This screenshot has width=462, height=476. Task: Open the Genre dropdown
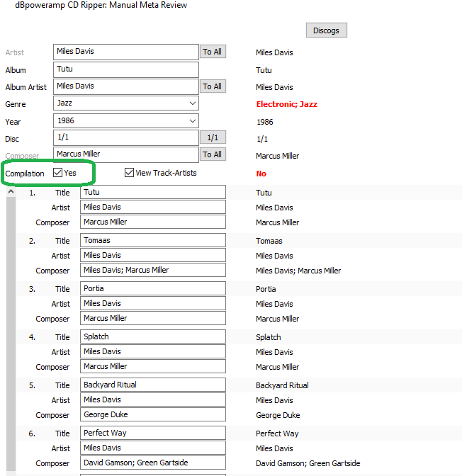click(x=193, y=103)
